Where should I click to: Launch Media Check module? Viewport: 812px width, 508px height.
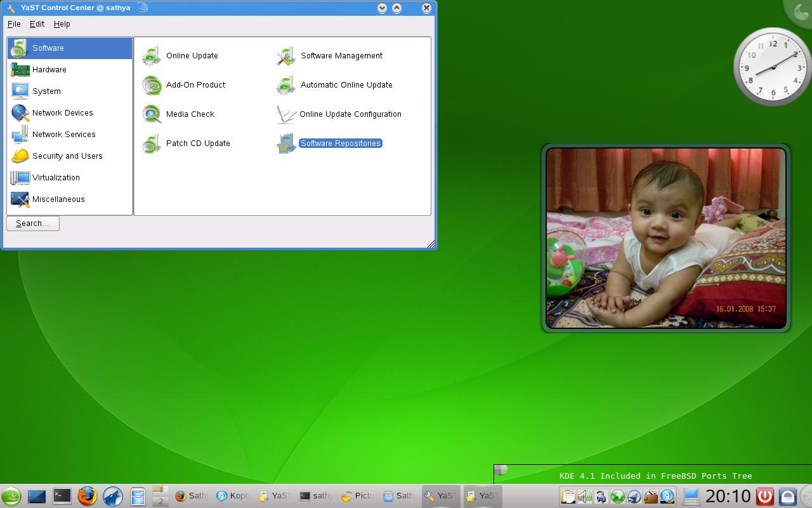click(178, 114)
